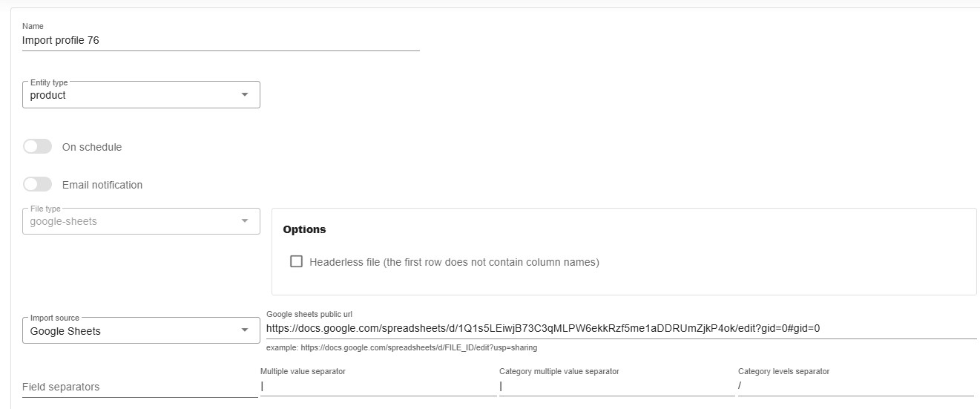Select the Category multiple value separator field
Image resolution: width=980 pixels, height=409 pixels.
(616, 386)
